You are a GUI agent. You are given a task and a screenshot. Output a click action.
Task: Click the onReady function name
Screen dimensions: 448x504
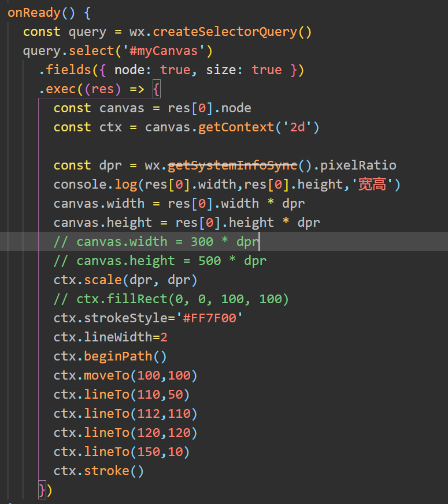[x=34, y=13]
